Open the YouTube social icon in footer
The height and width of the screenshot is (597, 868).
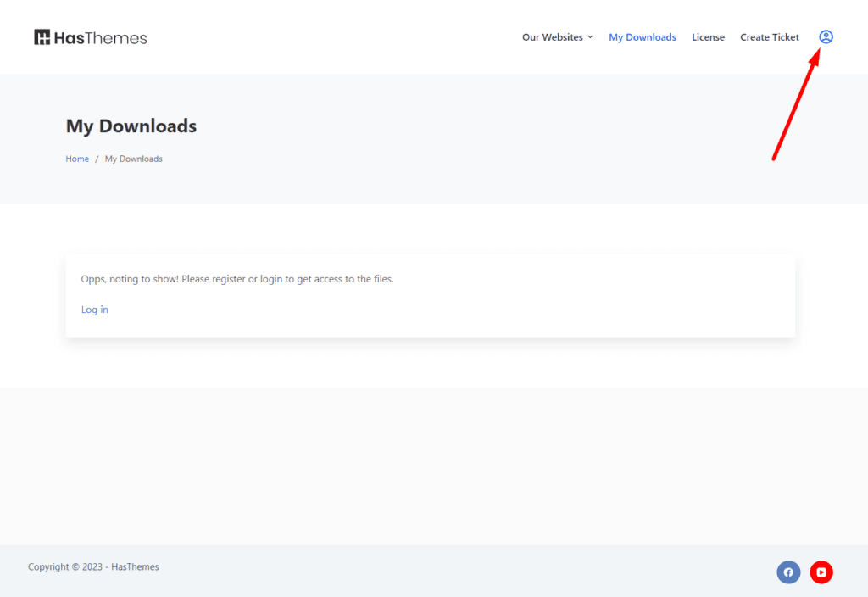[821, 572]
